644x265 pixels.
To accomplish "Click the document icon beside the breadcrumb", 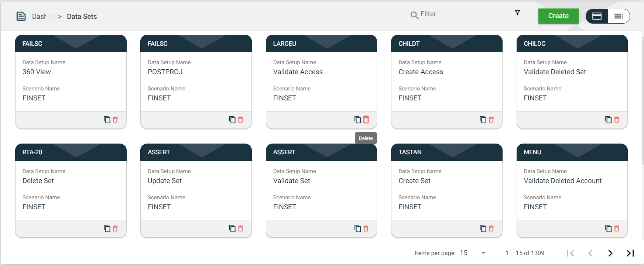I will point(21,16).
